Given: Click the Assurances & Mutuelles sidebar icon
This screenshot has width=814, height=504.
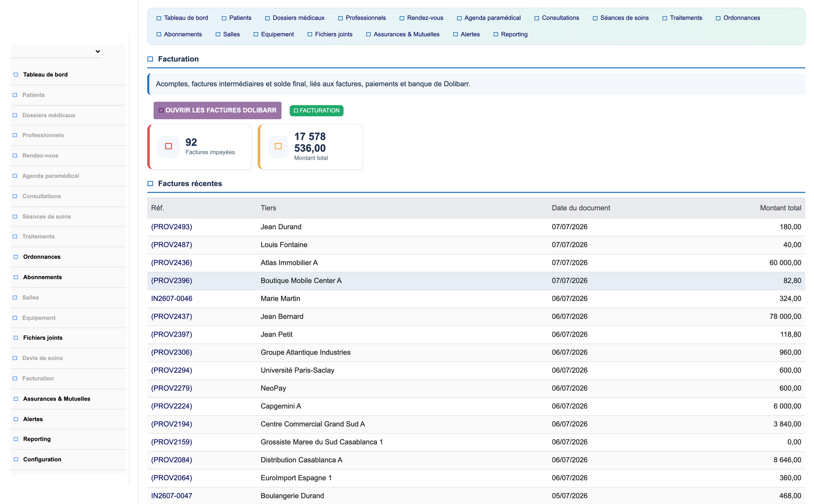Looking at the screenshot, I should [16, 399].
